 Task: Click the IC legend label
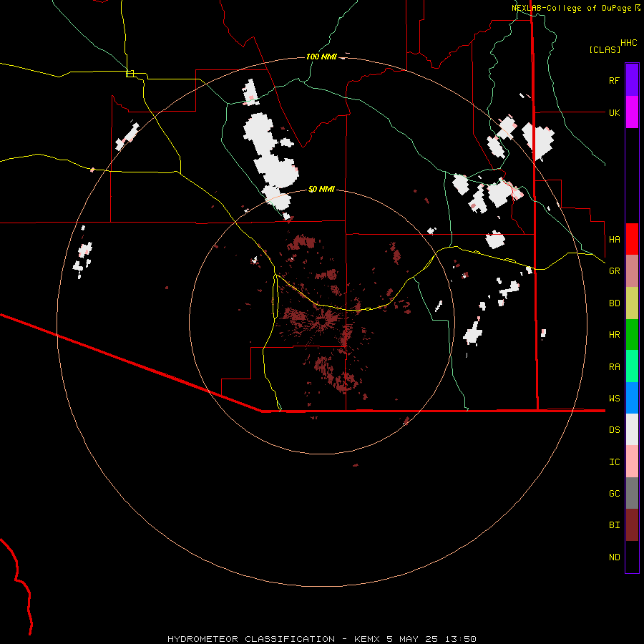[x=614, y=462]
